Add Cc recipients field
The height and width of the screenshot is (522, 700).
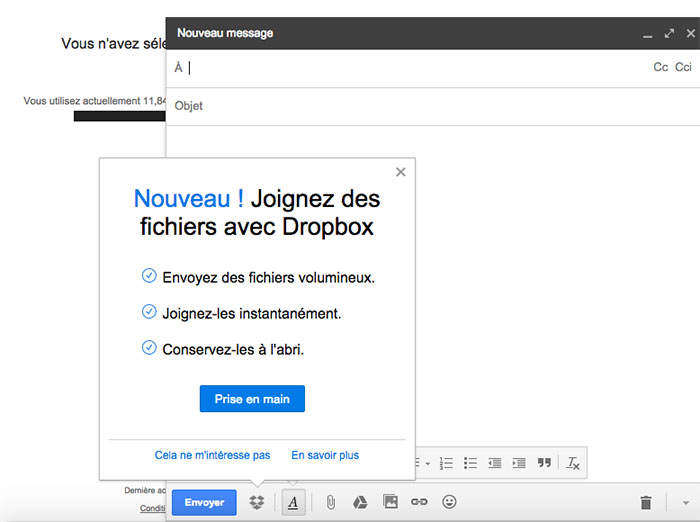coord(660,67)
